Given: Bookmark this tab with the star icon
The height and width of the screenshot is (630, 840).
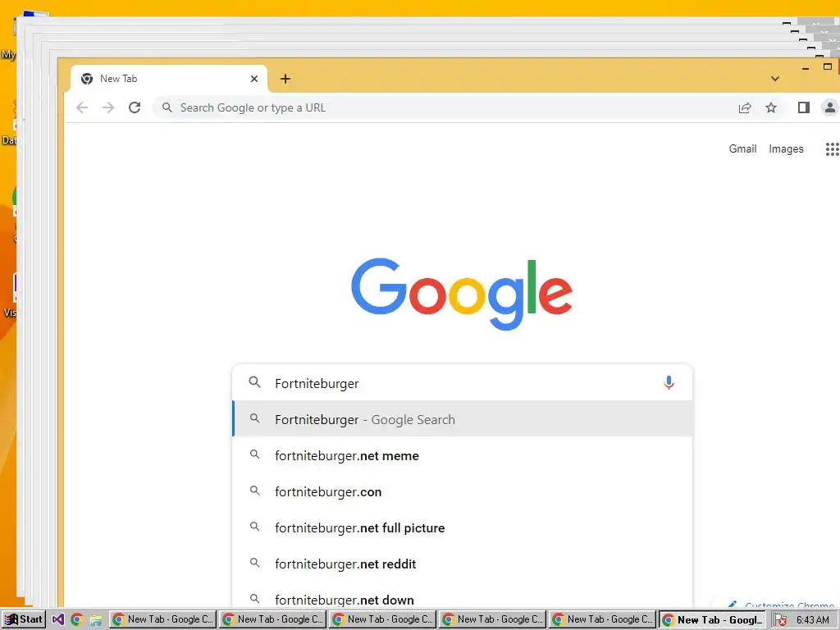Looking at the screenshot, I should click(771, 107).
